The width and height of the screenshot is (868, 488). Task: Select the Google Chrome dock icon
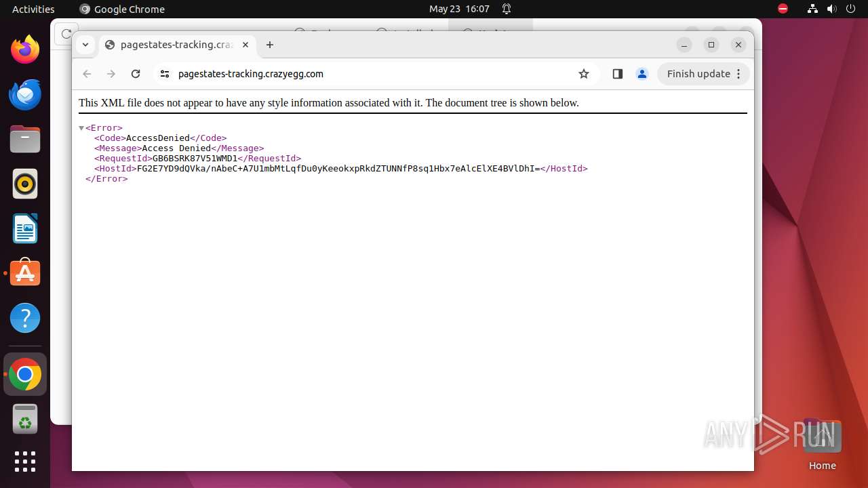pos(25,374)
